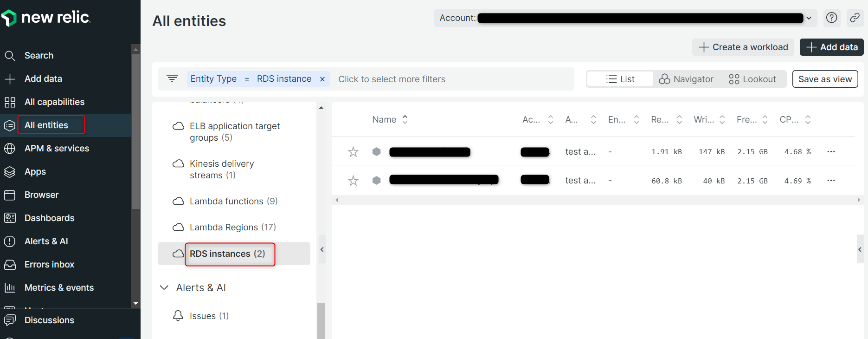Screen dimensions: 868x339
Task: Copy permalink with link icon
Action: (x=855, y=18)
